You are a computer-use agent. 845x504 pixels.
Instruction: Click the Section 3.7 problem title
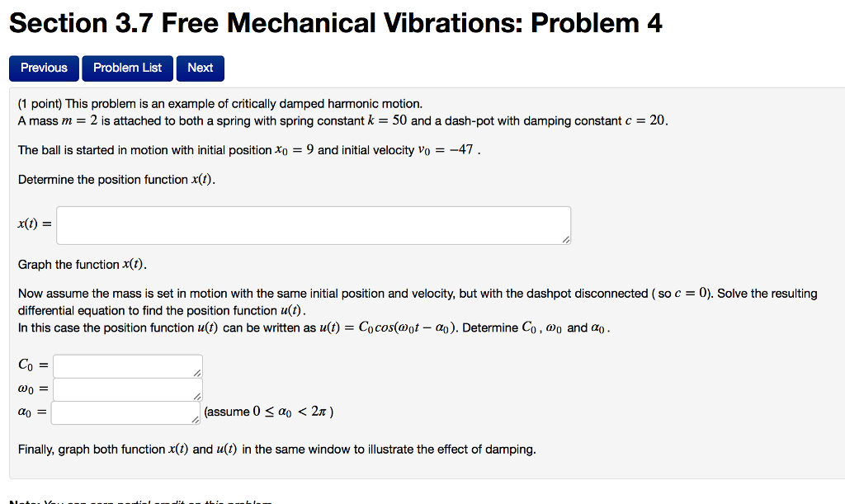pyautogui.click(x=334, y=22)
